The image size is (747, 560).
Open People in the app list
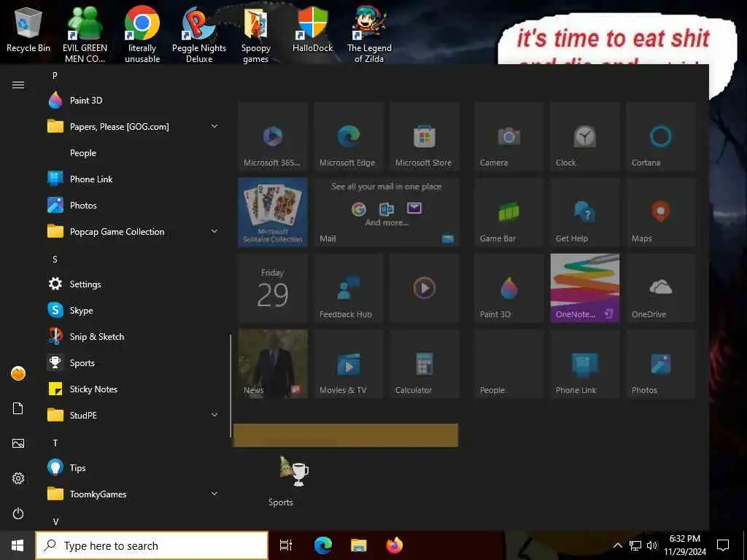[133, 153]
